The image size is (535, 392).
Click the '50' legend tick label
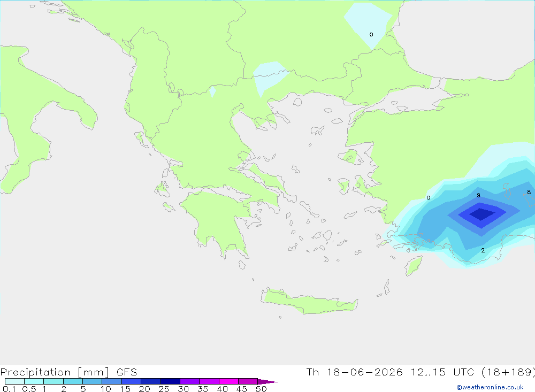coord(261,389)
